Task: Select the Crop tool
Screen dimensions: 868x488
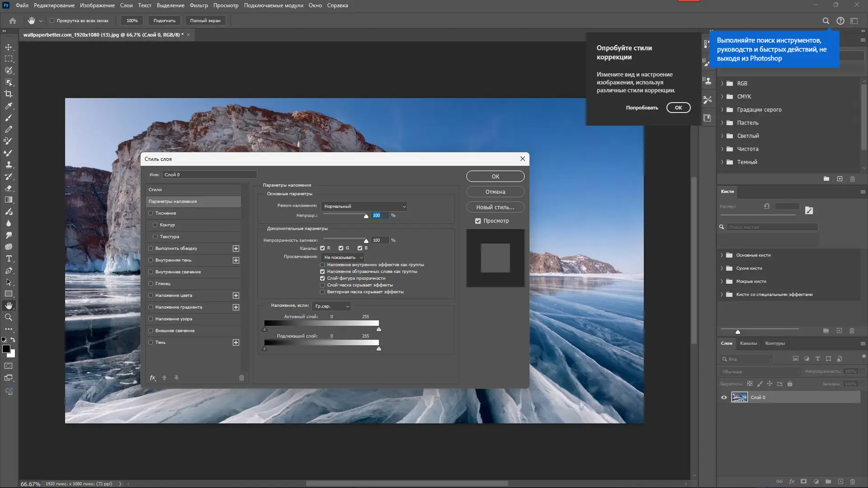Action: click(x=9, y=94)
